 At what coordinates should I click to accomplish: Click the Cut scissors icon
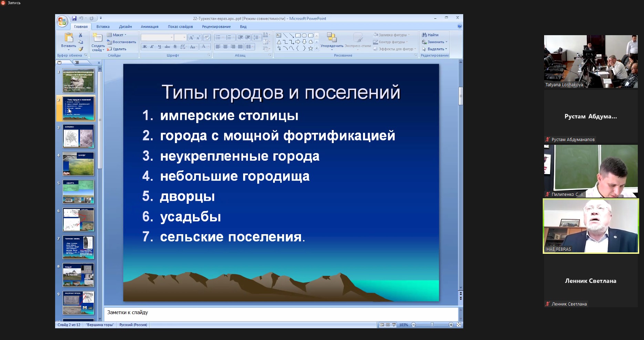pos(81,35)
